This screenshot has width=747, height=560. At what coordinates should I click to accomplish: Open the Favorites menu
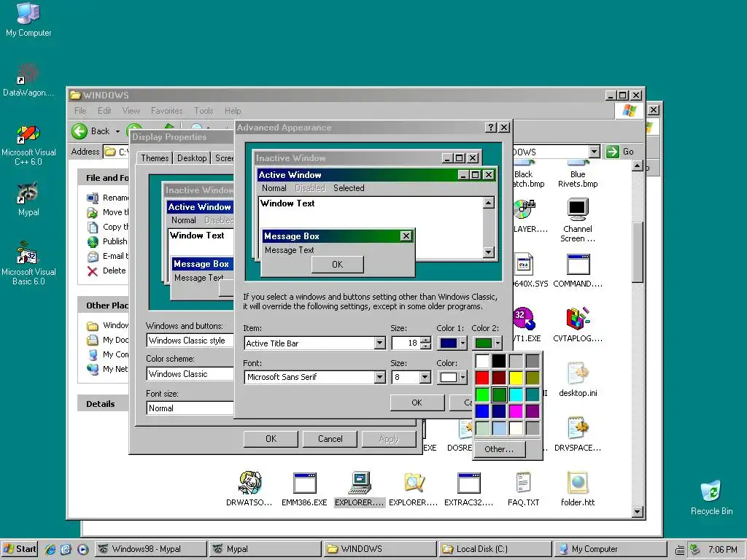[167, 111]
